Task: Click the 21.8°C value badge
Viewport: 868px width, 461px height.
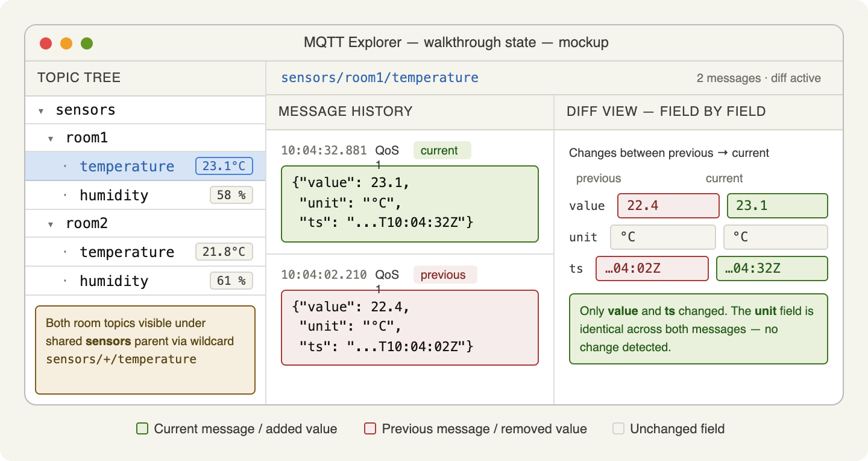Action: point(224,252)
